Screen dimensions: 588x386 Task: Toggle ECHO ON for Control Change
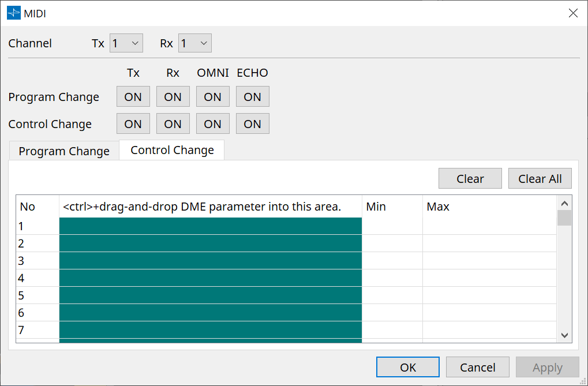click(252, 123)
